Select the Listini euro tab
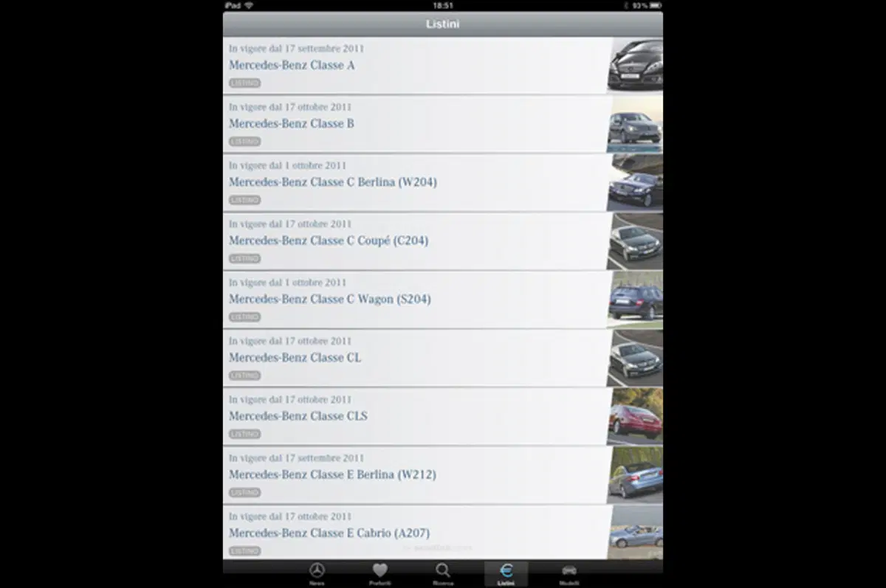This screenshot has width=886, height=588. tap(506, 574)
